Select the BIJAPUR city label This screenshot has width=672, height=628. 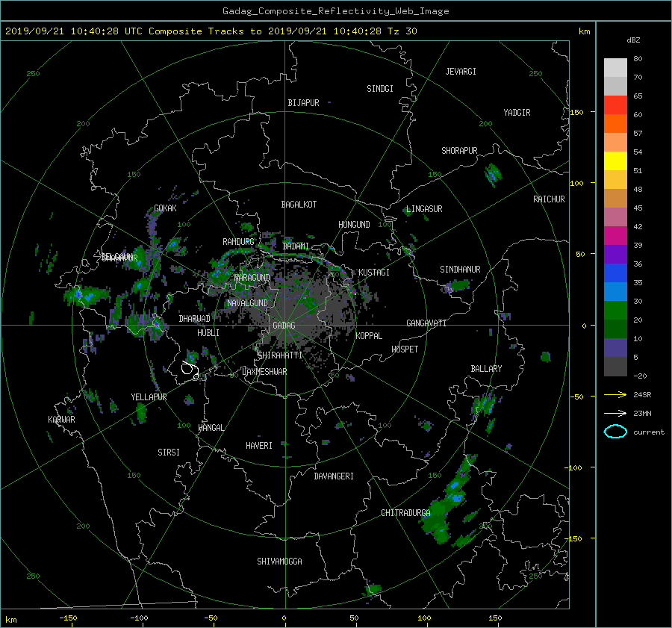click(x=303, y=103)
